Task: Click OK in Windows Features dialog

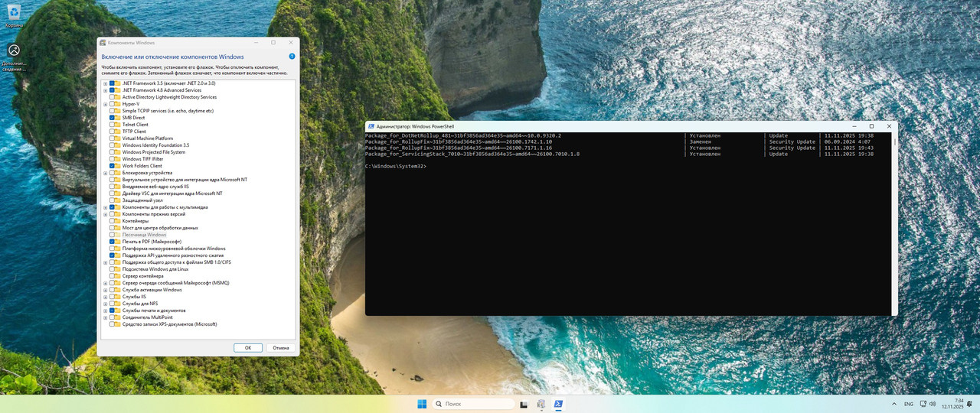Action: tap(248, 348)
